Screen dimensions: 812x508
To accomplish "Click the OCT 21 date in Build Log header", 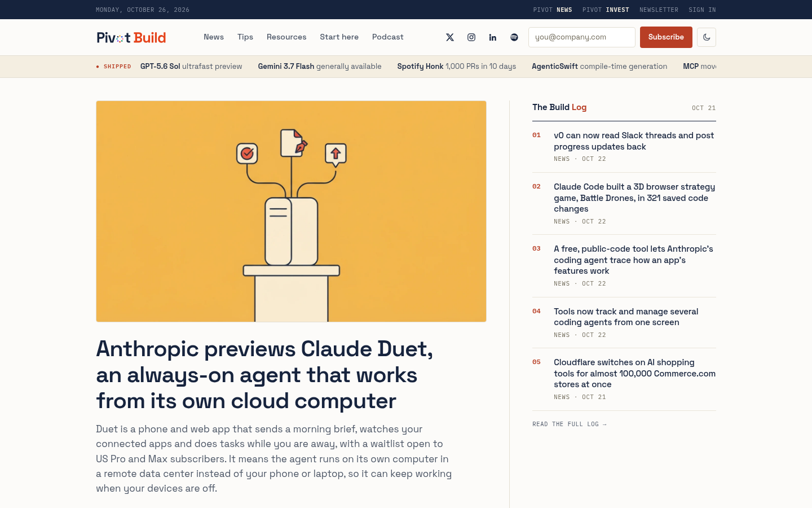I will coord(704,108).
